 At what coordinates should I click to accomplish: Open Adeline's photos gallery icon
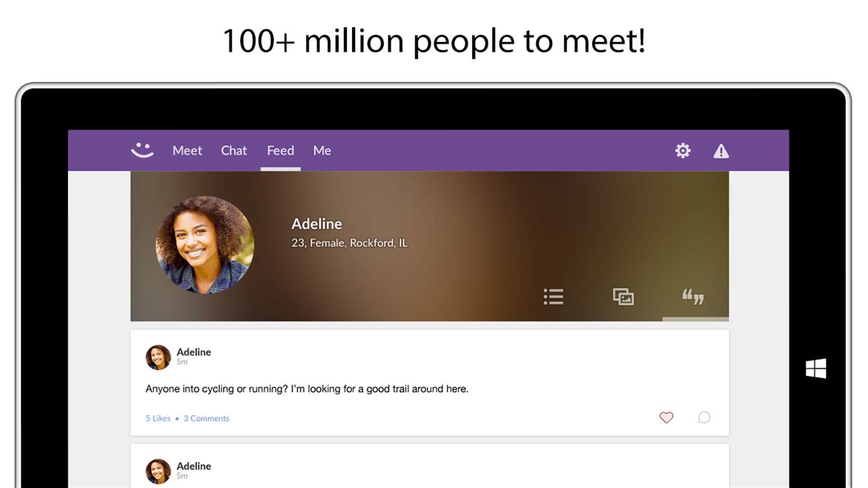point(623,296)
